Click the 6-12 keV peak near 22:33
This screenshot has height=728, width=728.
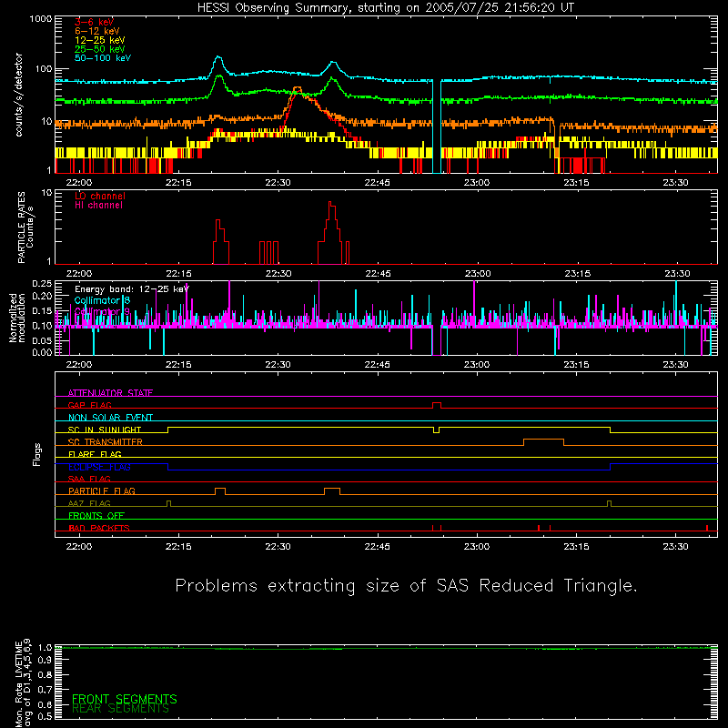pyautogui.click(x=298, y=88)
